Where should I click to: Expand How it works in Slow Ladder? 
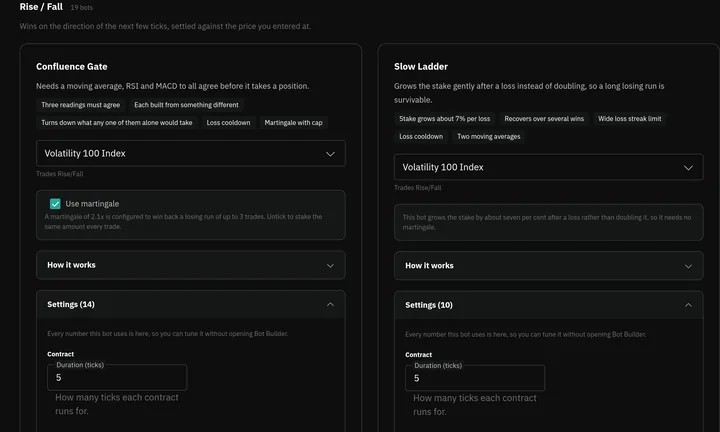click(548, 266)
